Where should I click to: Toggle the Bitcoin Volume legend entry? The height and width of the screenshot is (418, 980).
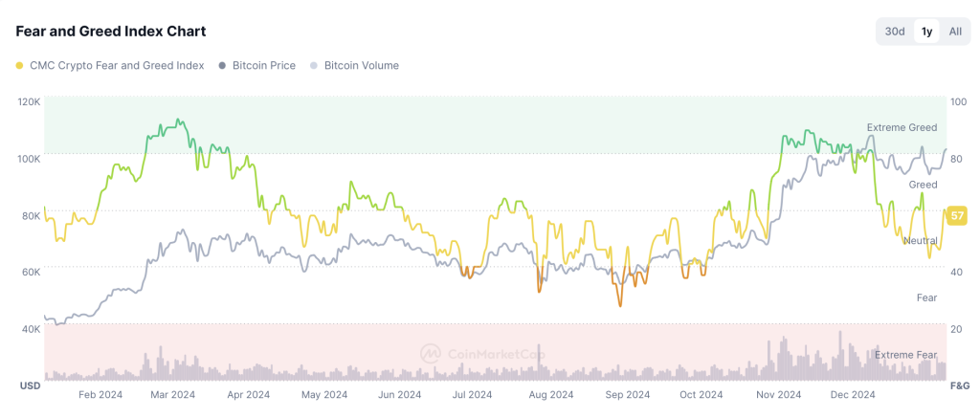(354, 65)
